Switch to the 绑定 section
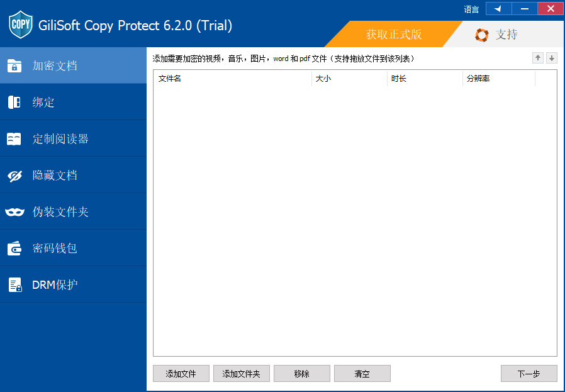The width and height of the screenshot is (565, 392). point(73,103)
